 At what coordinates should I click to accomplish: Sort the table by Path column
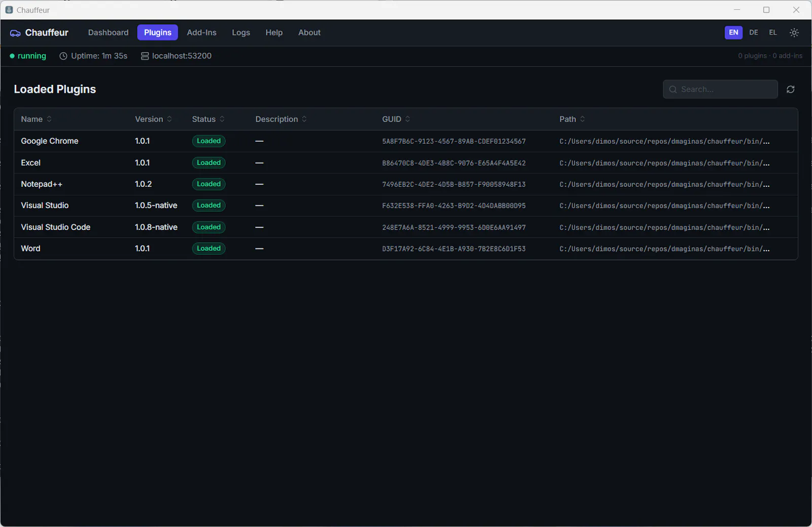tap(572, 119)
